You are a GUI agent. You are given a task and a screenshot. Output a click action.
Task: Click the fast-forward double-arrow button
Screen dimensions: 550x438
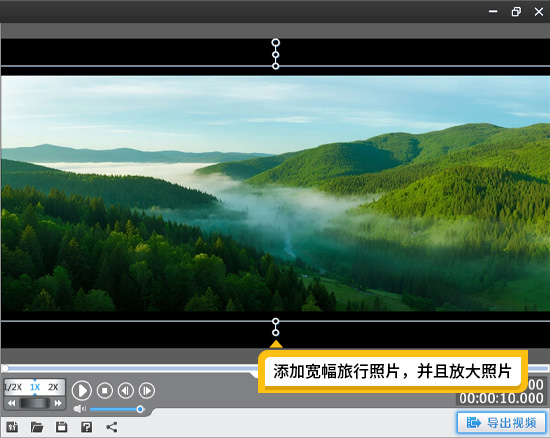coord(58,403)
